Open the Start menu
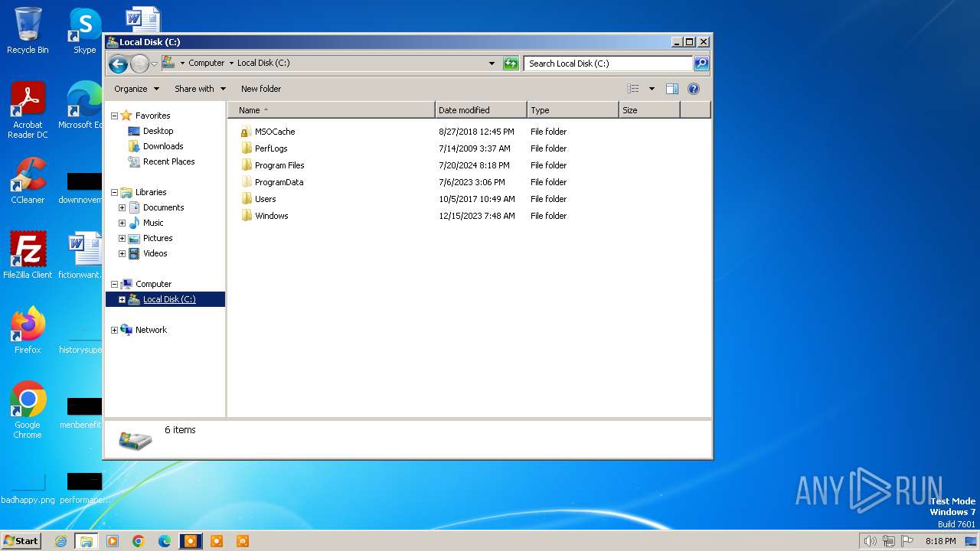Image resolution: width=980 pixels, height=551 pixels. [x=21, y=541]
